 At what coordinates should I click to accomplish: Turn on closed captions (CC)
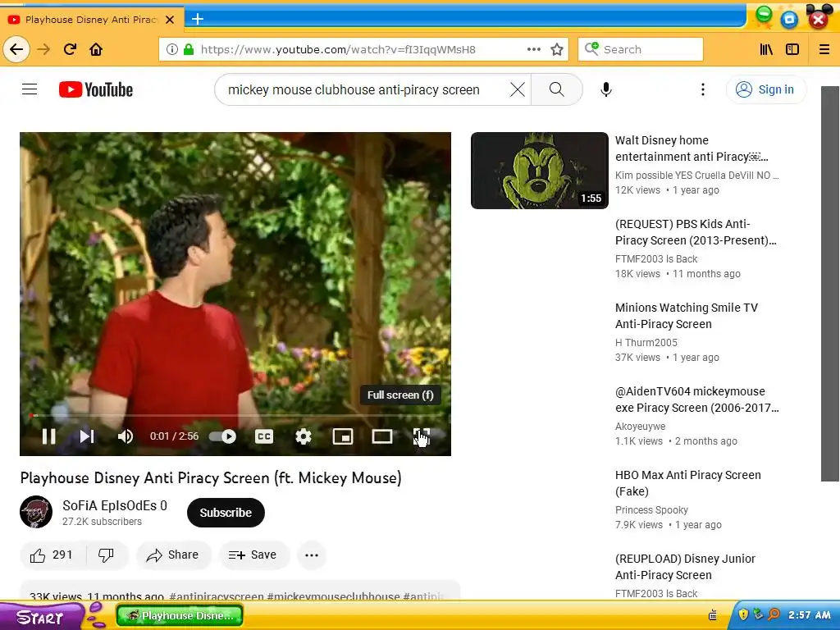point(263,436)
